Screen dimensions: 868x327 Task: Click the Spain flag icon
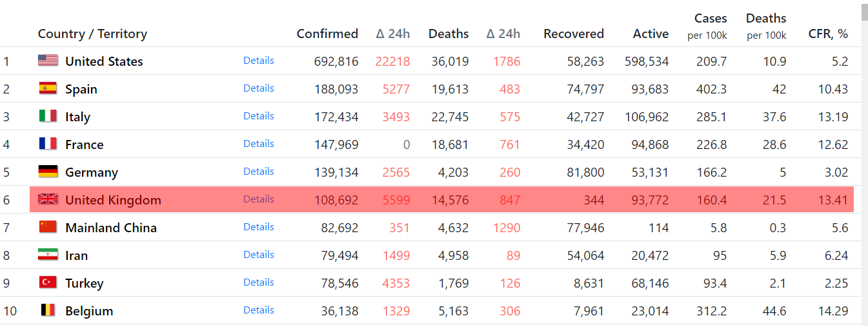48,88
